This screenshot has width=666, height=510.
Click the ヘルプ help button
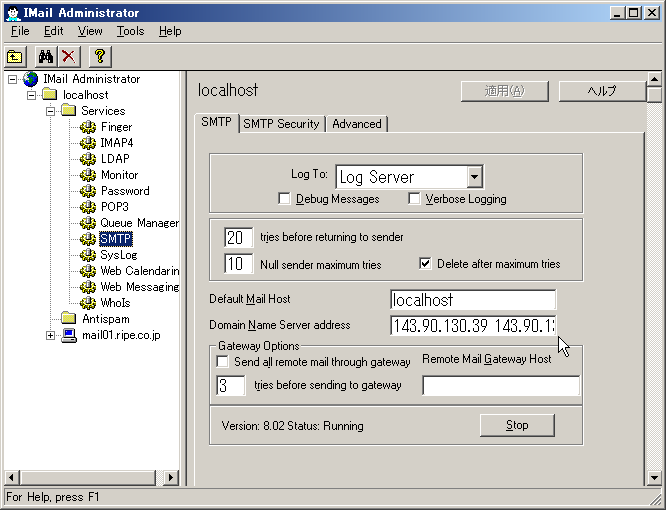tap(602, 91)
